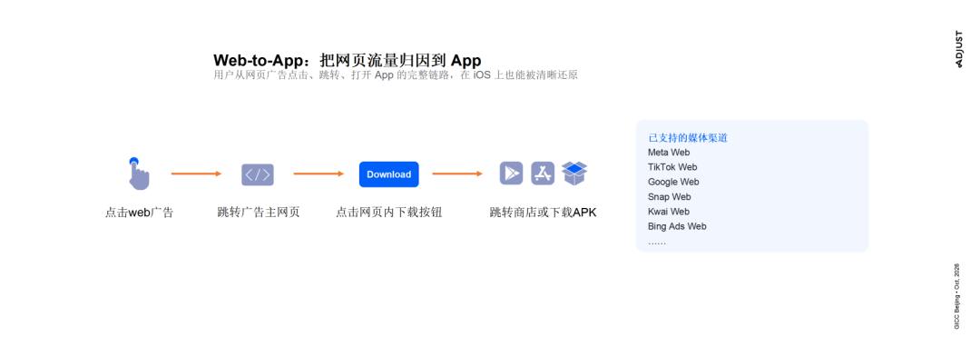The height and width of the screenshot is (357, 980).
Task: Click the "Snap Web" list entry
Action: tap(670, 197)
